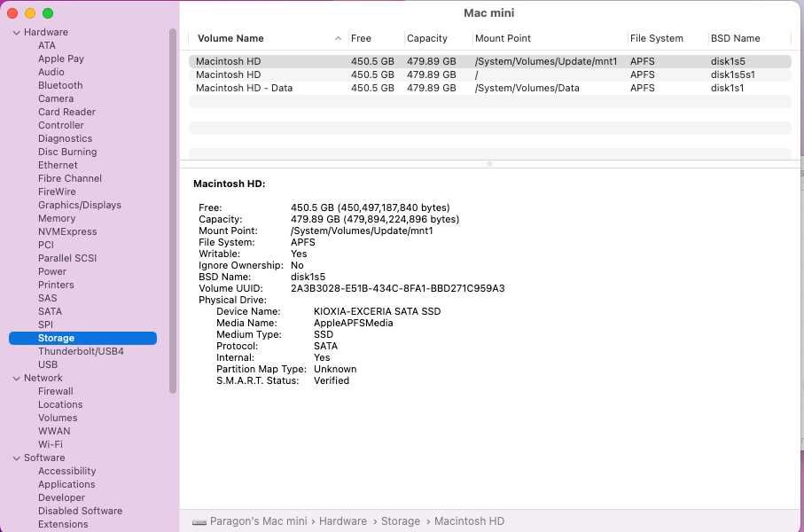Image resolution: width=804 pixels, height=532 pixels.
Task: Open Wi-Fi information
Action: click(x=51, y=445)
